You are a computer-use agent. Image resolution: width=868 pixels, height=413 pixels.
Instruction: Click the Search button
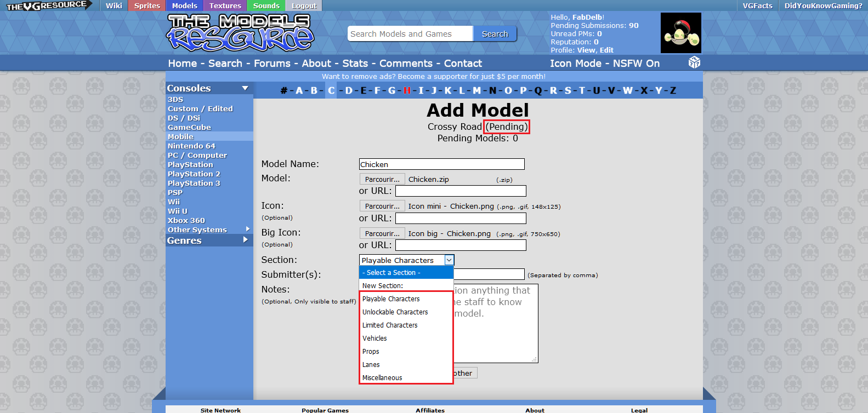click(495, 34)
